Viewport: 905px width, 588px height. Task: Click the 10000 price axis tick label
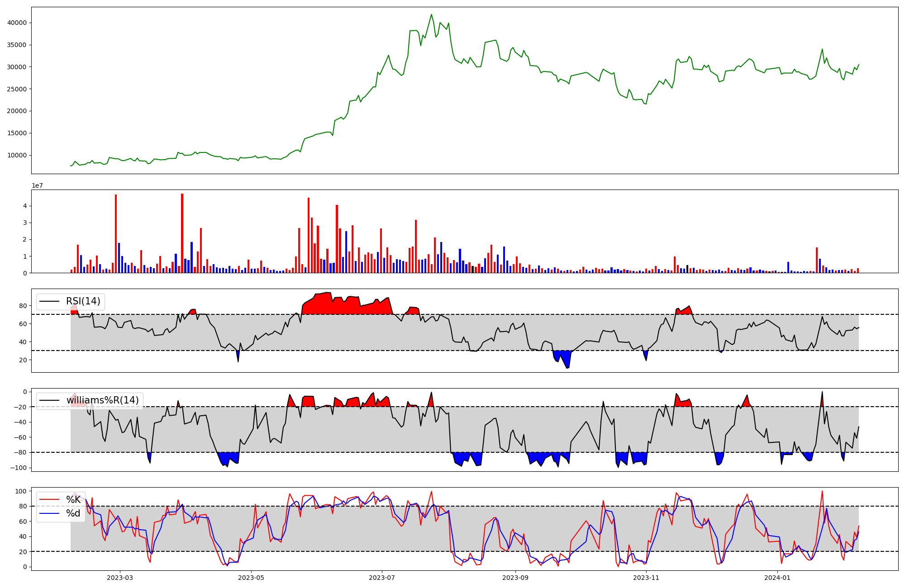18,155
